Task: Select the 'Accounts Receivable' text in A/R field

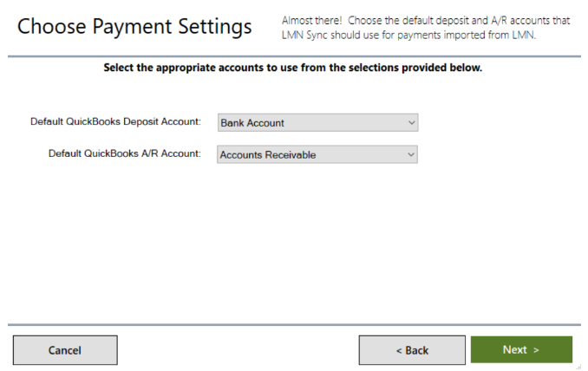Action: (268, 155)
